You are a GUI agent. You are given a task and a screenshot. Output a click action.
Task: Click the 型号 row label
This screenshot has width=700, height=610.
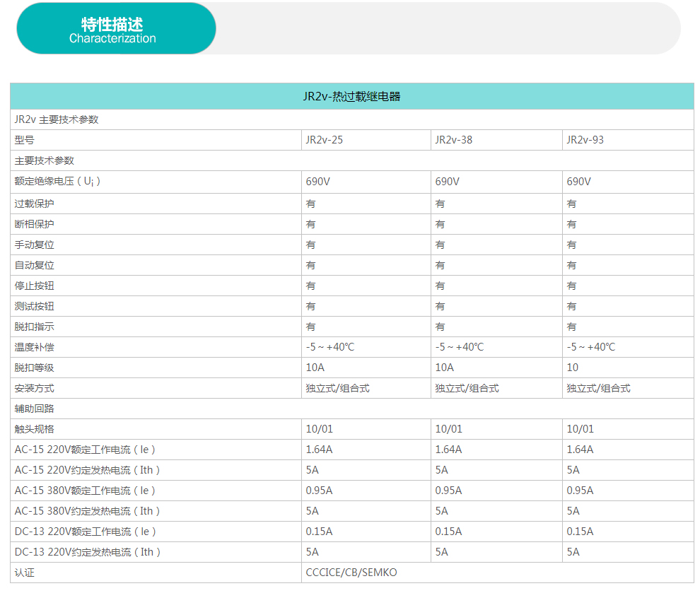click(x=24, y=140)
